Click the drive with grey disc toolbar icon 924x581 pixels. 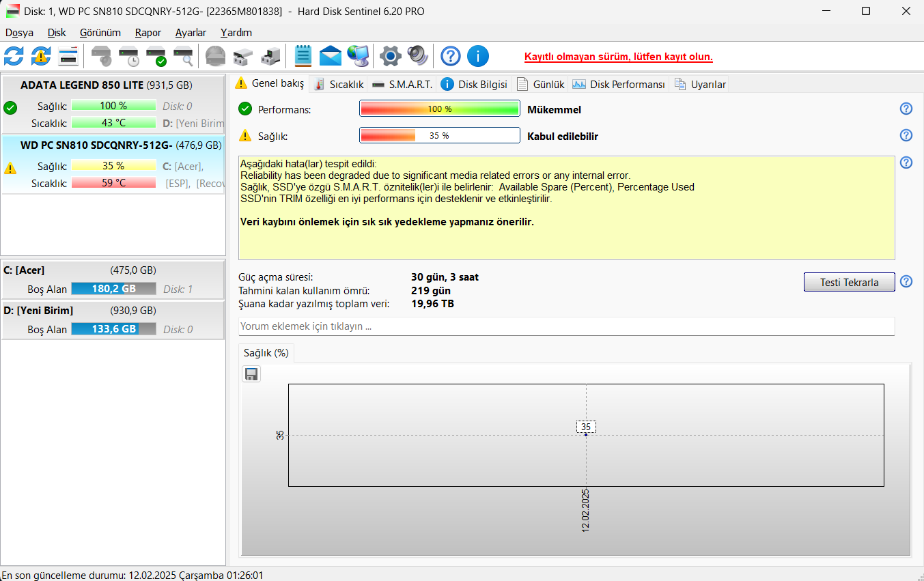click(102, 56)
